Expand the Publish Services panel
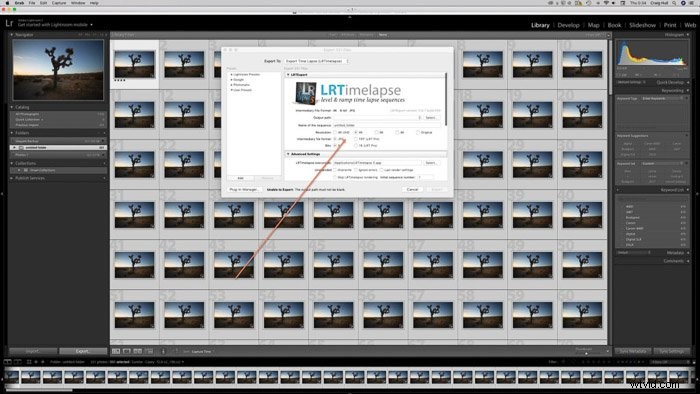 point(12,178)
